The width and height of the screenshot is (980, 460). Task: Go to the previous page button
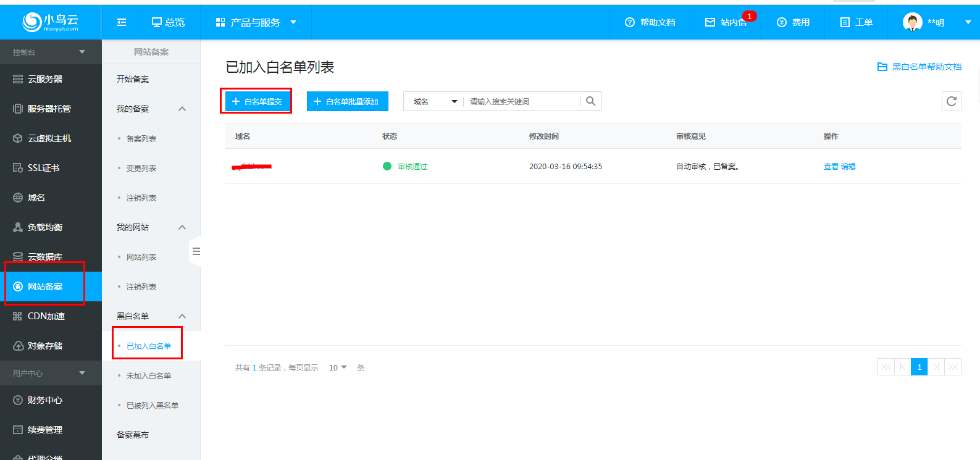pos(903,367)
